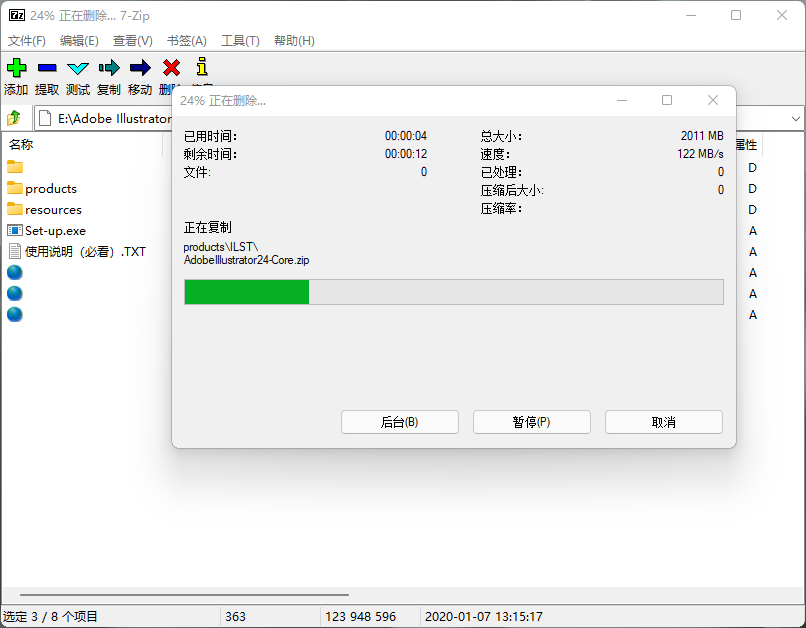Cancel the operation with 取消 button
806x628 pixels.
tap(663, 422)
